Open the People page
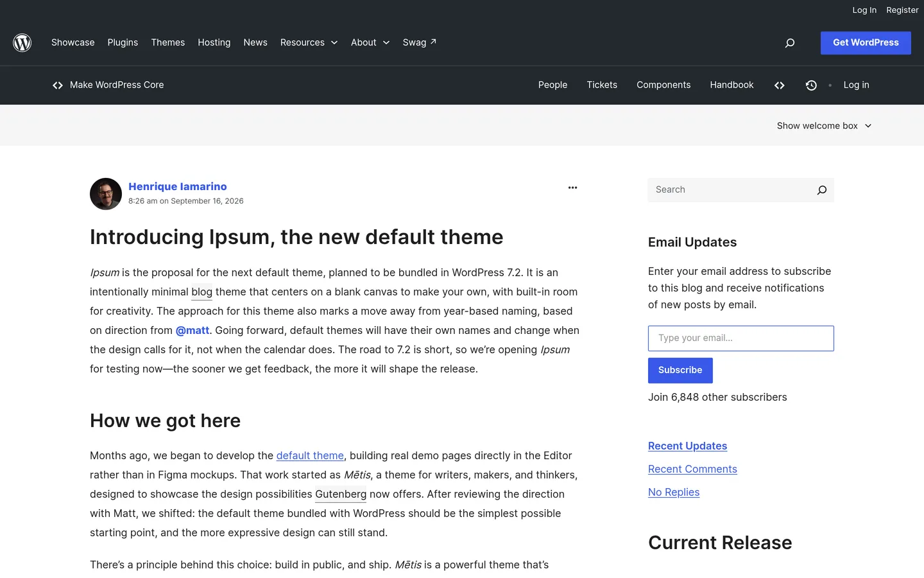Image resolution: width=924 pixels, height=578 pixels. 552,85
